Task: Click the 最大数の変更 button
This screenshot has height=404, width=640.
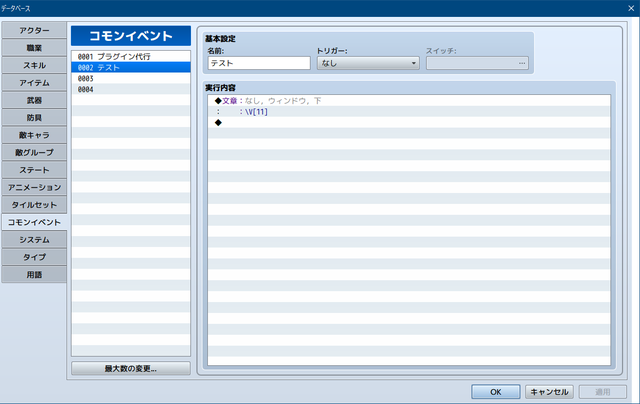Action: [x=131, y=368]
